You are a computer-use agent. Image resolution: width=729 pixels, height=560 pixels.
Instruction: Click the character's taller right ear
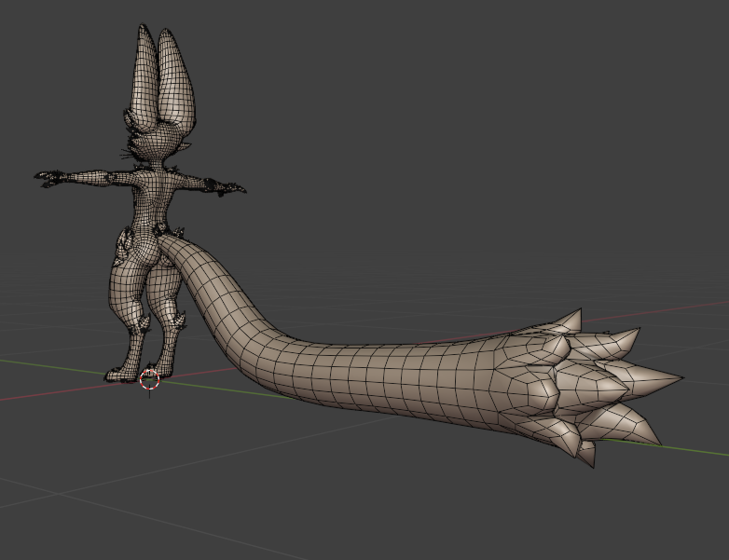177,79
